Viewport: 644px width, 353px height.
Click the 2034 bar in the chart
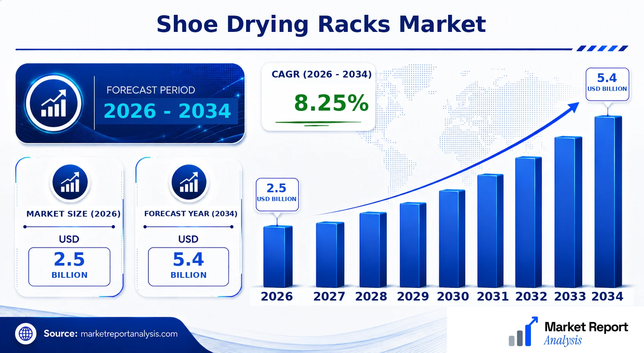click(x=608, y=202)
